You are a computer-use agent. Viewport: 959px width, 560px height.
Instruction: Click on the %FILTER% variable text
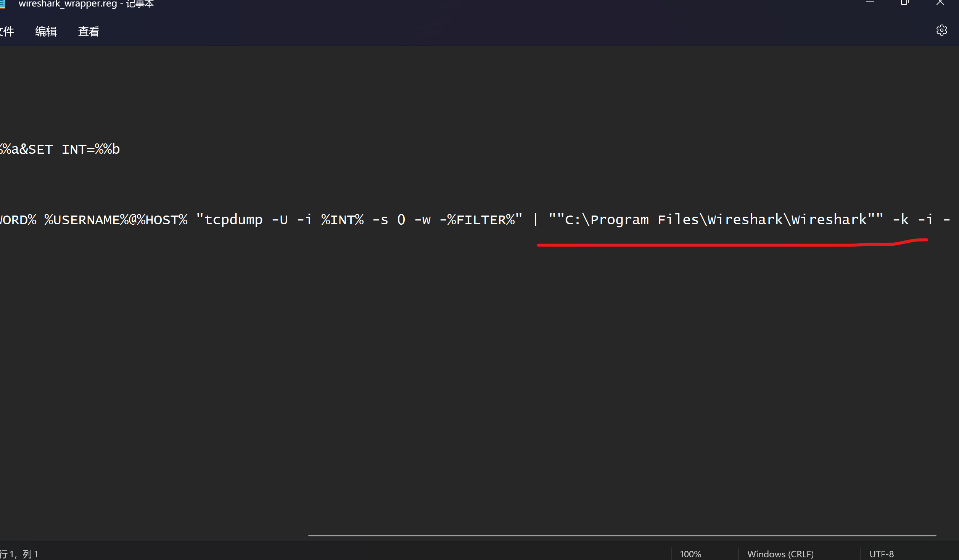click(481, 220)
